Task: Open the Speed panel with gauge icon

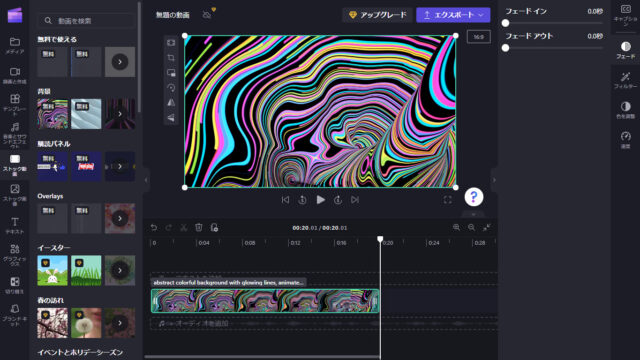Action: (625, 140)
